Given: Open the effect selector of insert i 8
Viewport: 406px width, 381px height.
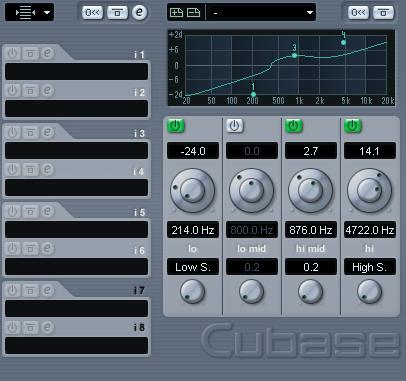Looking at the screenshot, I should 76,346.
